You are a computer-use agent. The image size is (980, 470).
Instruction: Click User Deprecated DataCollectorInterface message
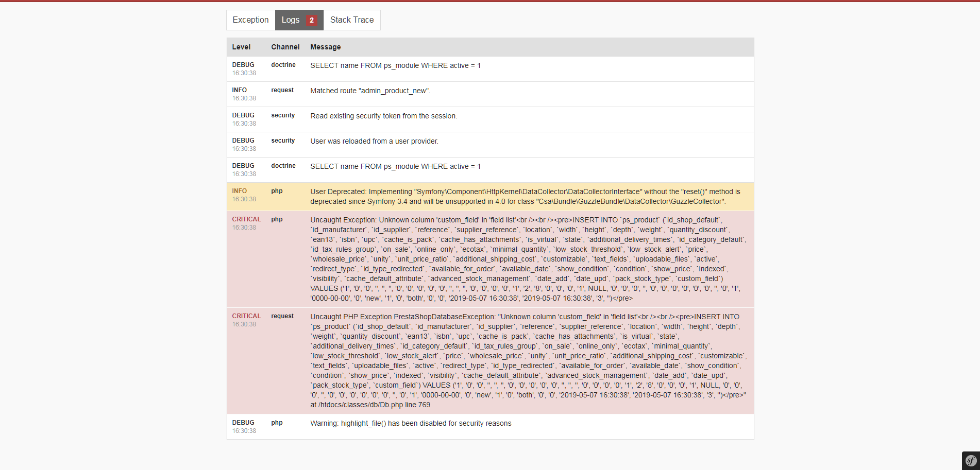(x=526, y=197)
